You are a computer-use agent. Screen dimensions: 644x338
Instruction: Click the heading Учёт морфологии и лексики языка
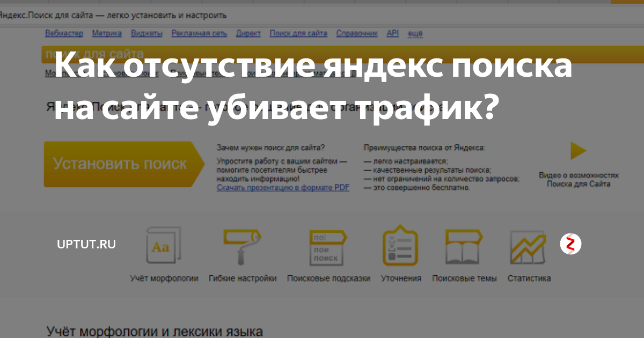click(x=155, y=331)
